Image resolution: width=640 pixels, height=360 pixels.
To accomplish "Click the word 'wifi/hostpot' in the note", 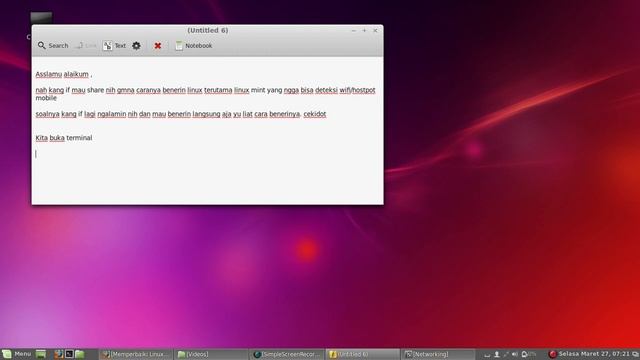I will point(357,90).
